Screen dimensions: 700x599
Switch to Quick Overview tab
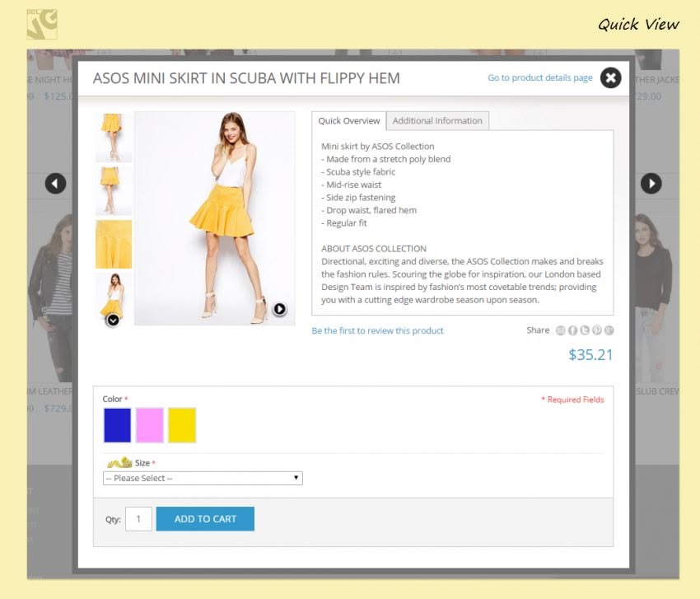point(348,120)
